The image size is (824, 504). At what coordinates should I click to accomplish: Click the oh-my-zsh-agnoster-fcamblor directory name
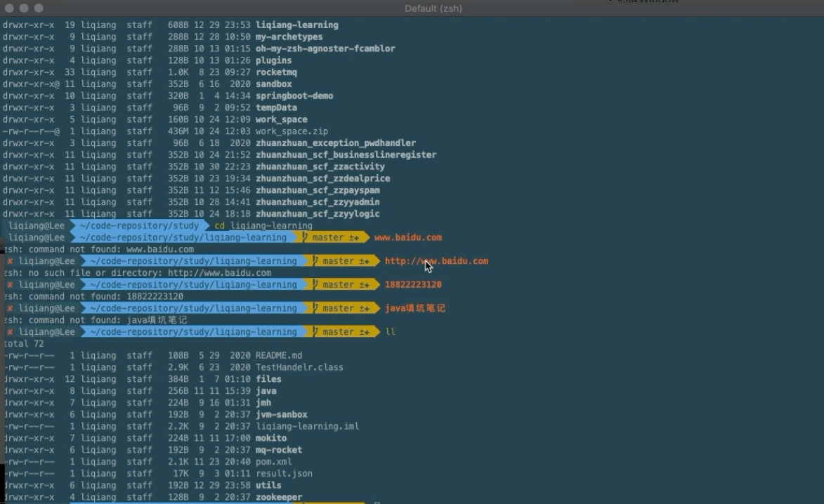(325, 49)
